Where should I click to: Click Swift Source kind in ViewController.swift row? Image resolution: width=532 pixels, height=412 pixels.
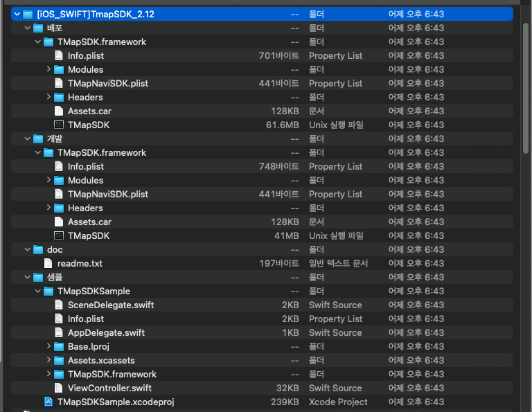pyautogui.click(x=335, y=388)
